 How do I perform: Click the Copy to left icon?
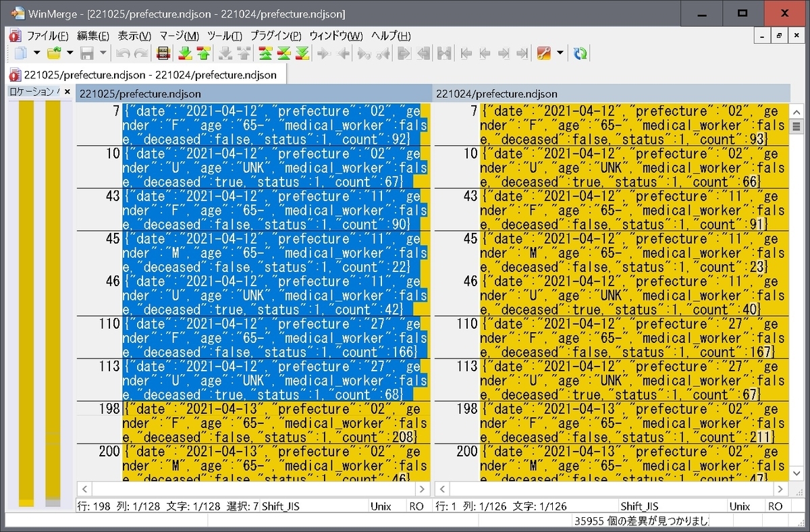(342, 53)
